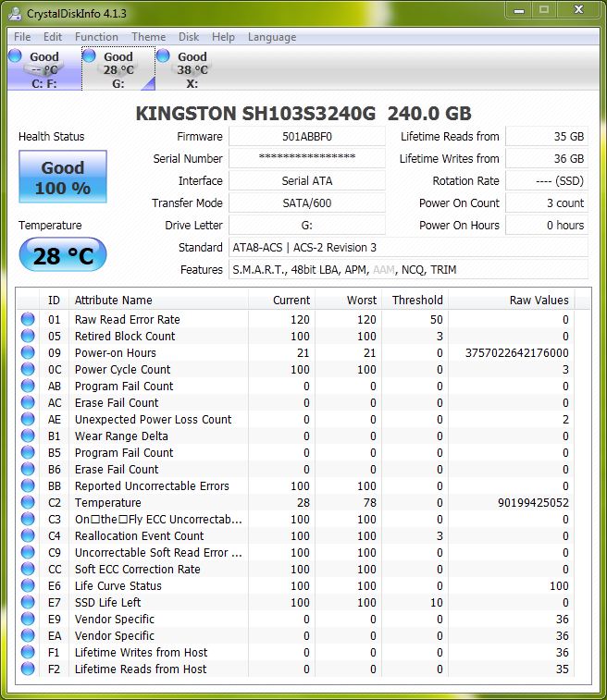Click the Attribute Name column header
607x700 pixels.
click(114, 300)
